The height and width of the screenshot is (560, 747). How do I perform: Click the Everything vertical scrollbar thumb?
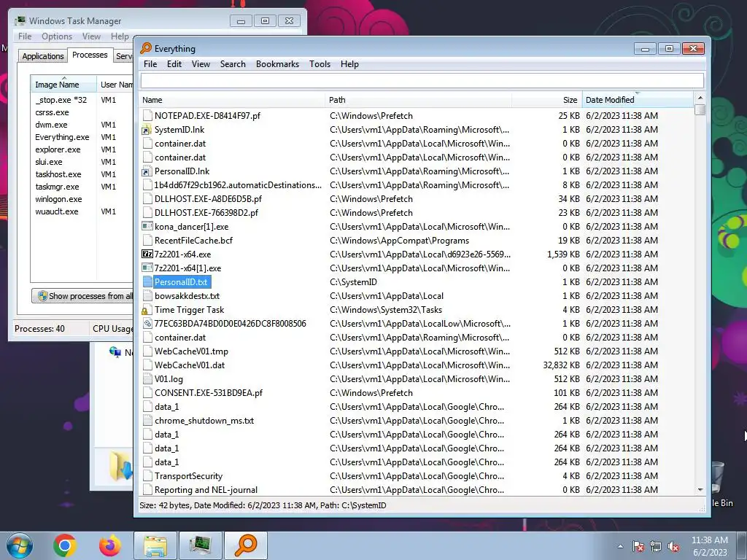[x=700, y=109]
